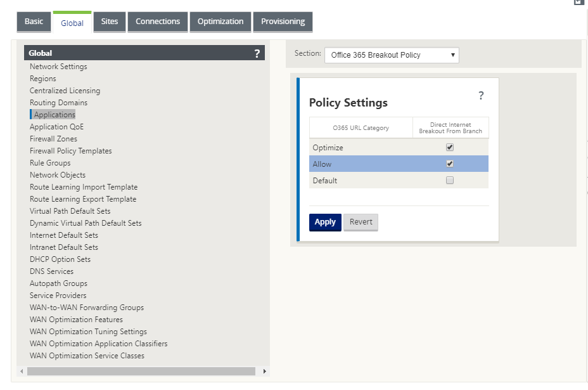The width and height of the screenshot is (588, 390).
Task: Open the Section dropdown menu
Action: 392,55
